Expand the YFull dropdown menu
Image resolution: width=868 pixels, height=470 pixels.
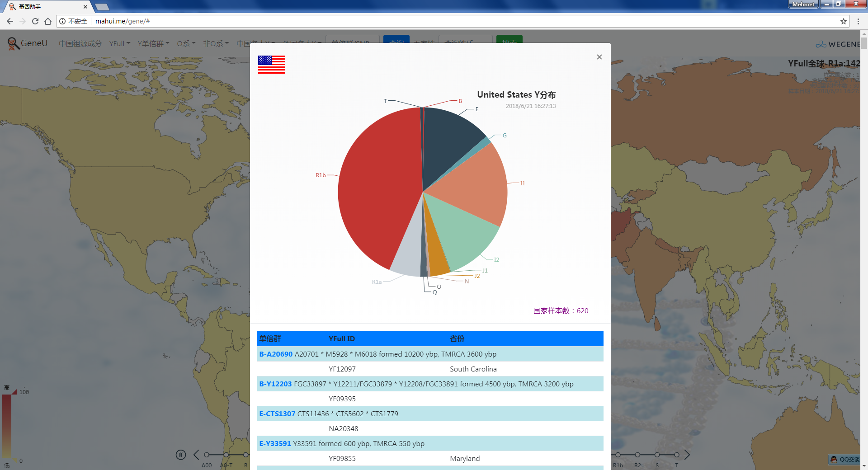point(119,43)
